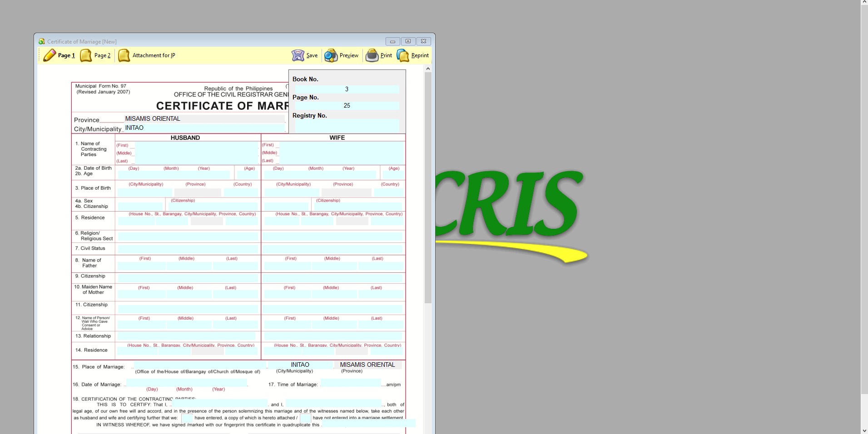Click the Province field showing MISAMIS ORIENTAL
Image resolution: width=868 pixels, height=434 pixels.
coord(204,118)
